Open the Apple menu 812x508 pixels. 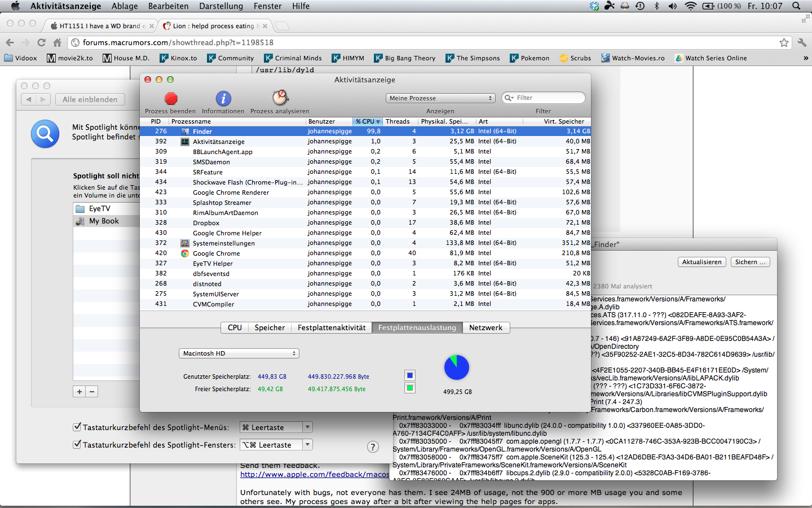(x=15, y=6)
